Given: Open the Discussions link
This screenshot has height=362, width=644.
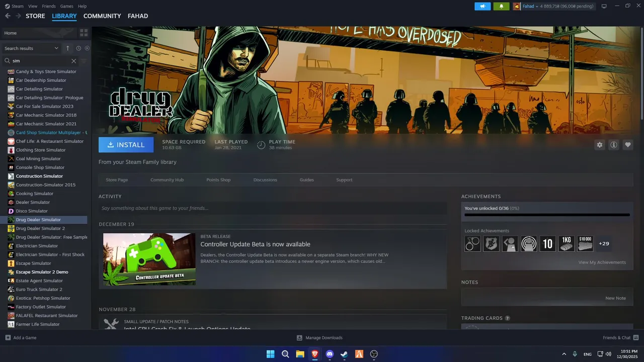Looking at the screenshot, I should click(265, 180).
